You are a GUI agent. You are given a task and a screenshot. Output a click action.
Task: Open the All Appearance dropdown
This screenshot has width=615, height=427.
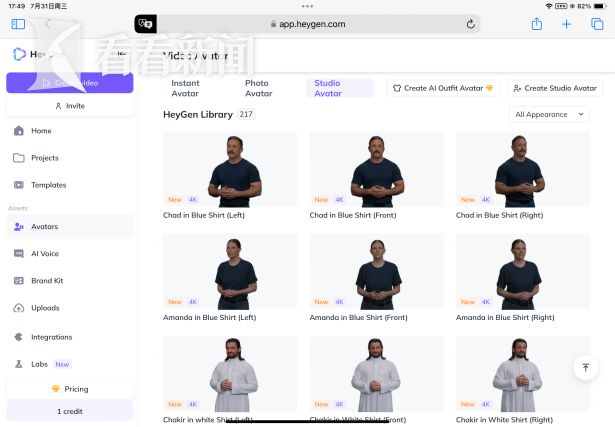[549, 114]
